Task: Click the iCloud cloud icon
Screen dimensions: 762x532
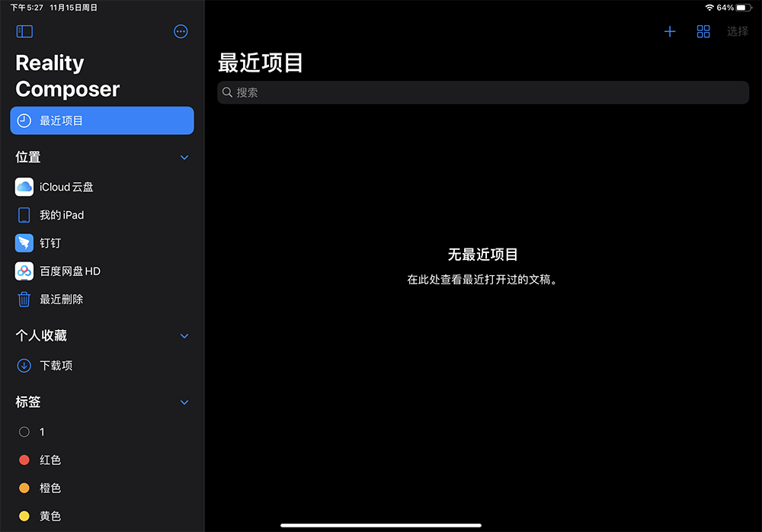Action: (x=24, y=187)
